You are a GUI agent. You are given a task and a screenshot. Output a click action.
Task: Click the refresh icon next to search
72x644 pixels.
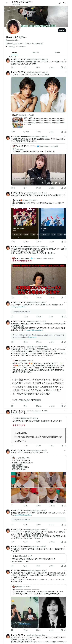tap(60, 3)
